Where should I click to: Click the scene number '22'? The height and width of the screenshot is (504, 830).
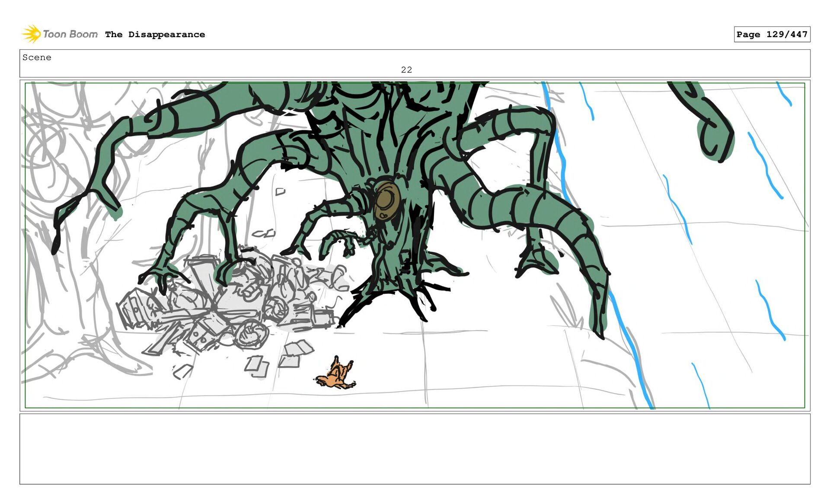click(406, 70)
